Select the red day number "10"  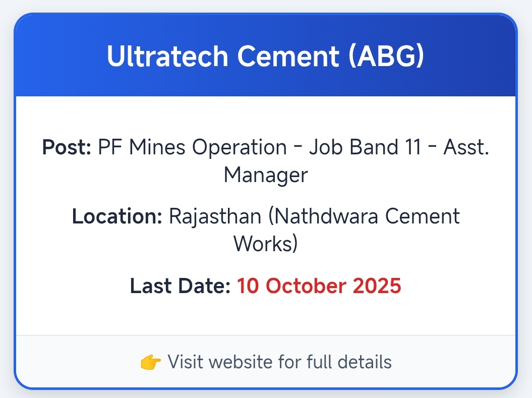(x=248, y=286)
